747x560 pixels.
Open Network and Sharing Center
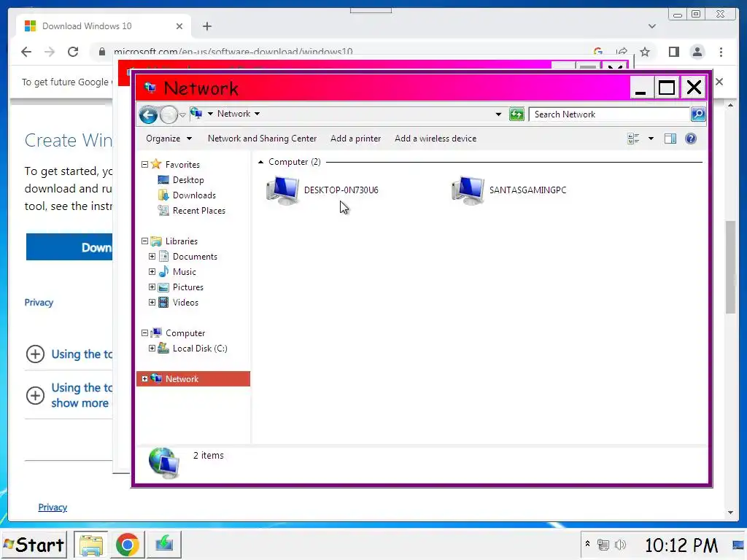262,139
